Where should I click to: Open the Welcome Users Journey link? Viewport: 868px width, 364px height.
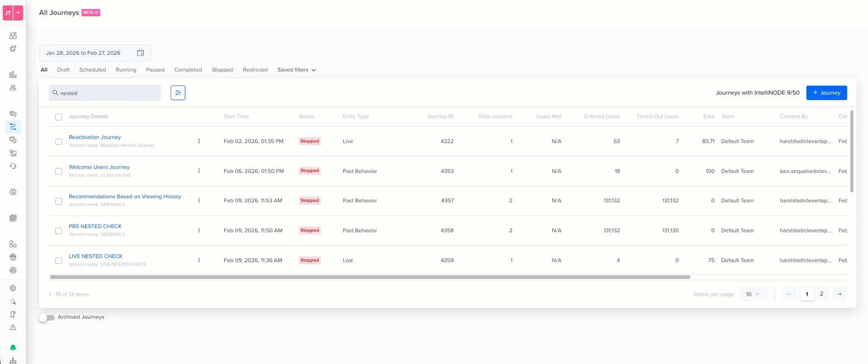click(99, 167)
